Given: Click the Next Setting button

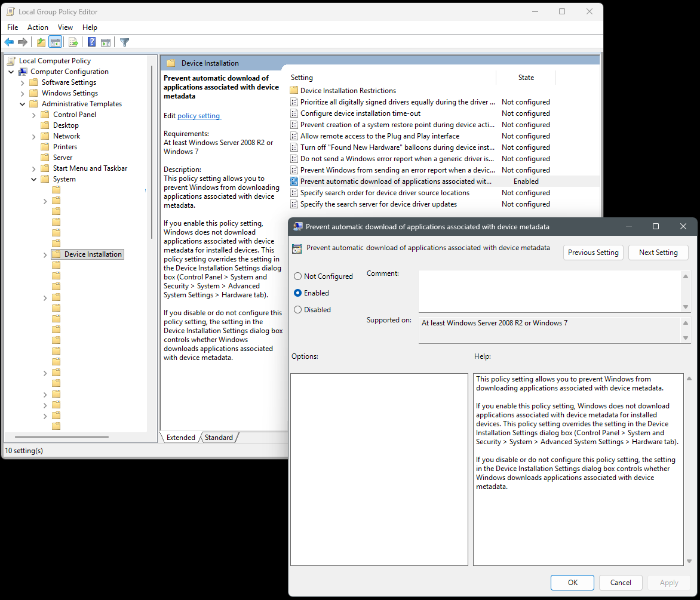Looking at the screenshot, I should pyautogui.click(x=658, y=253).
